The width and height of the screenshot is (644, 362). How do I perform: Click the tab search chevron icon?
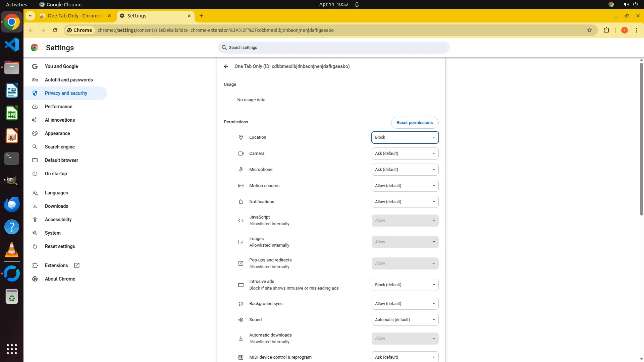click(30, 16)
